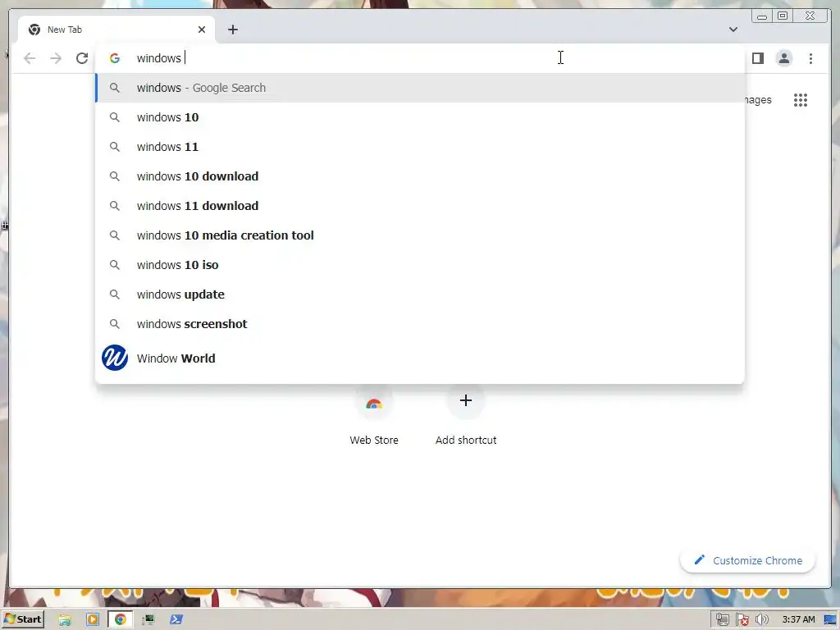Click the Google G icon in address bar
The width and height of the screenshot is (840, 630).
(115, 58)
